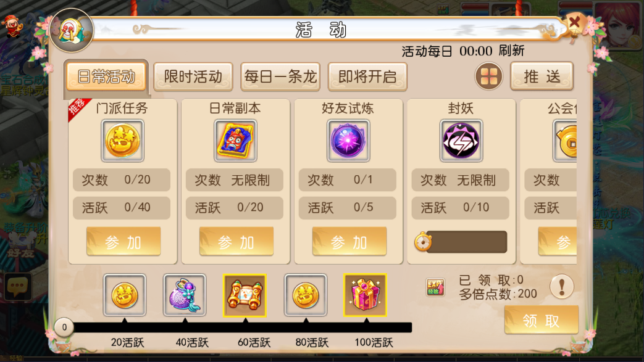The image size is (644, 362).
Task: Open the 日常副本 mask card icon
Action: (235, 141)
